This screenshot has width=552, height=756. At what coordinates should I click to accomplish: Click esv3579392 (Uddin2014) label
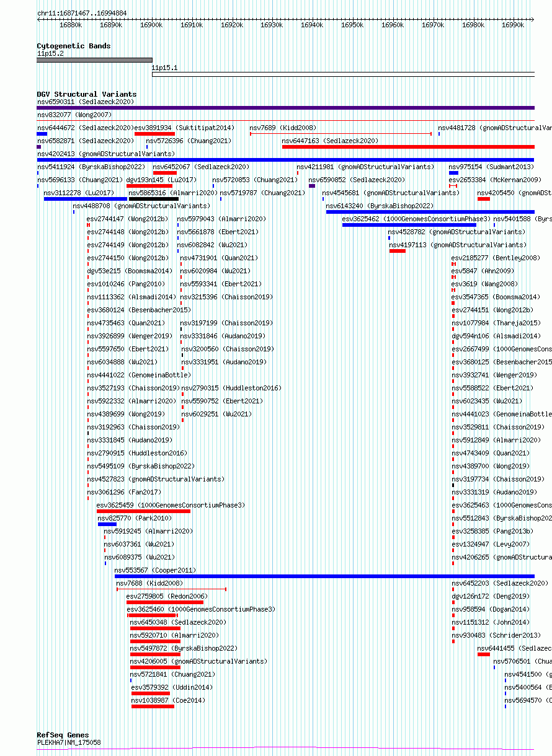pyautogui.click(x=172, y=687)
